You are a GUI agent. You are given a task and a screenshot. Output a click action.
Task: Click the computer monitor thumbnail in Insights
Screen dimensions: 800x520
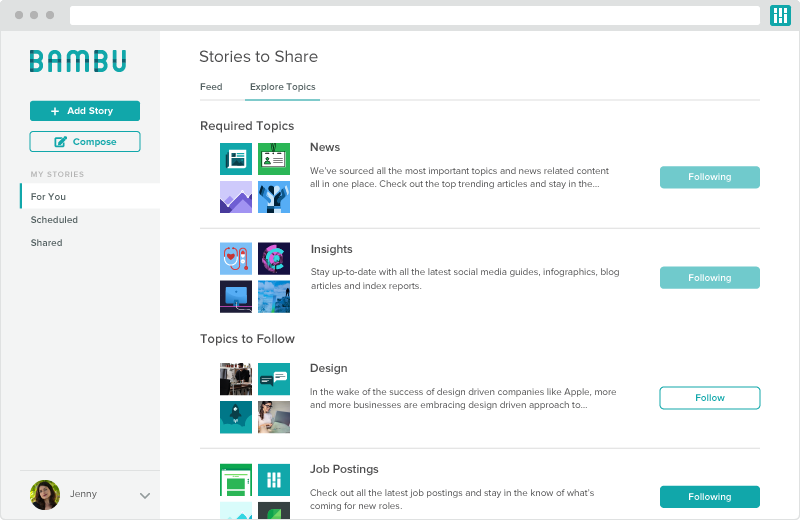[236, 296]
